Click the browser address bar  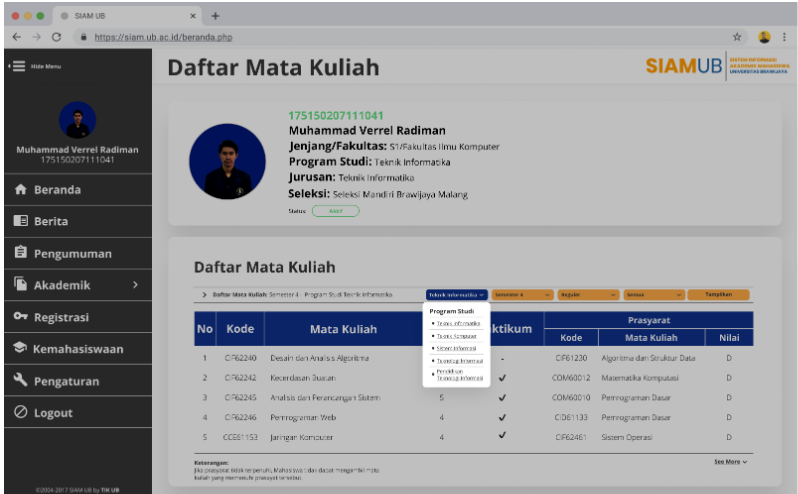[400, 37]
